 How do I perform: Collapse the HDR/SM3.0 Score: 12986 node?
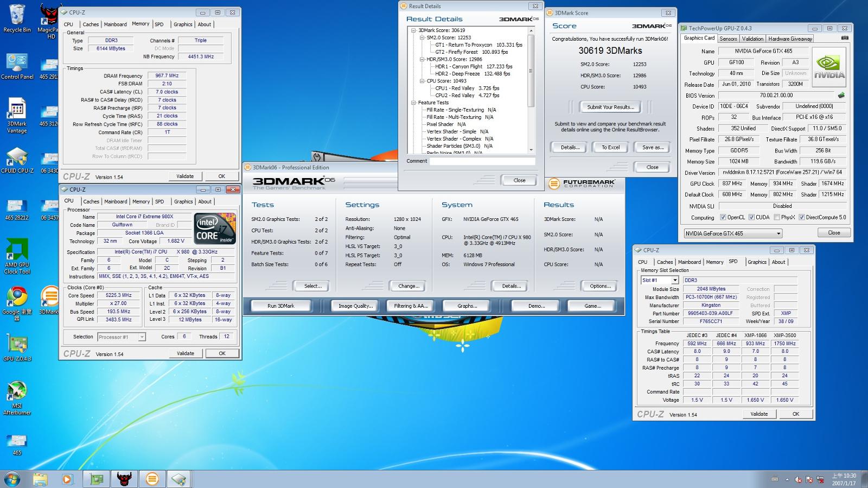(422, 59)
